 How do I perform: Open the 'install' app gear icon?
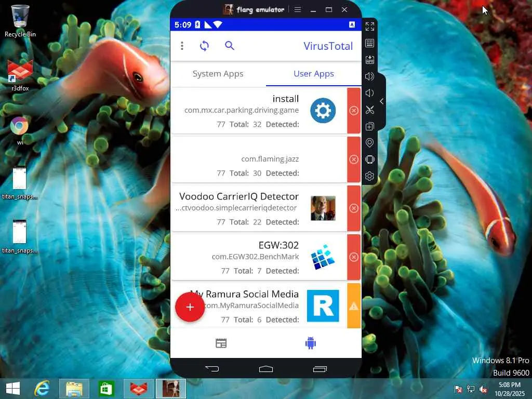[323, 111]
